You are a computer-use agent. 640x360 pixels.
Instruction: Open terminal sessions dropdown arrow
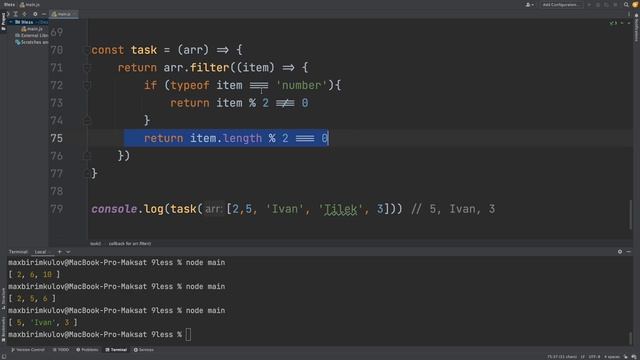[x=68, y=252]
